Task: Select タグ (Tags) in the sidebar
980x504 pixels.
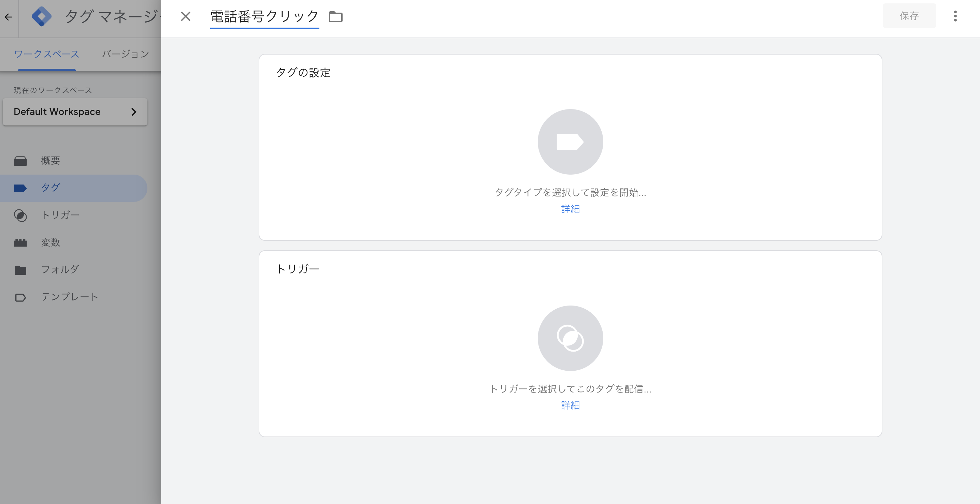Action: pos(50,188)
